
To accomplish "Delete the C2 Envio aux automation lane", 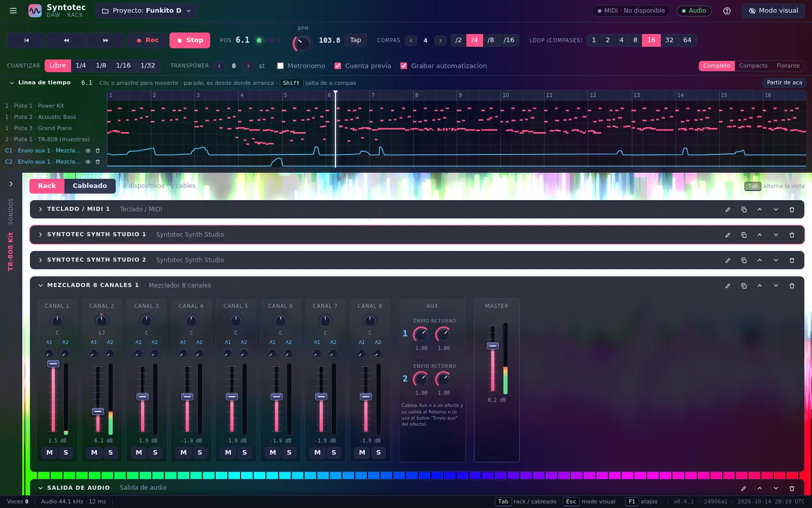I will click(98, 162).
